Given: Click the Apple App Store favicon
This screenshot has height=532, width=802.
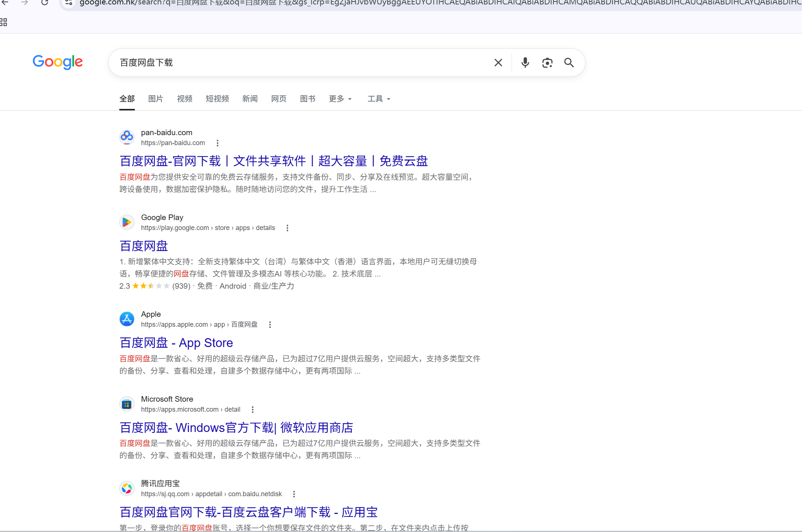Looking at the screenshot, I should 127,319.
